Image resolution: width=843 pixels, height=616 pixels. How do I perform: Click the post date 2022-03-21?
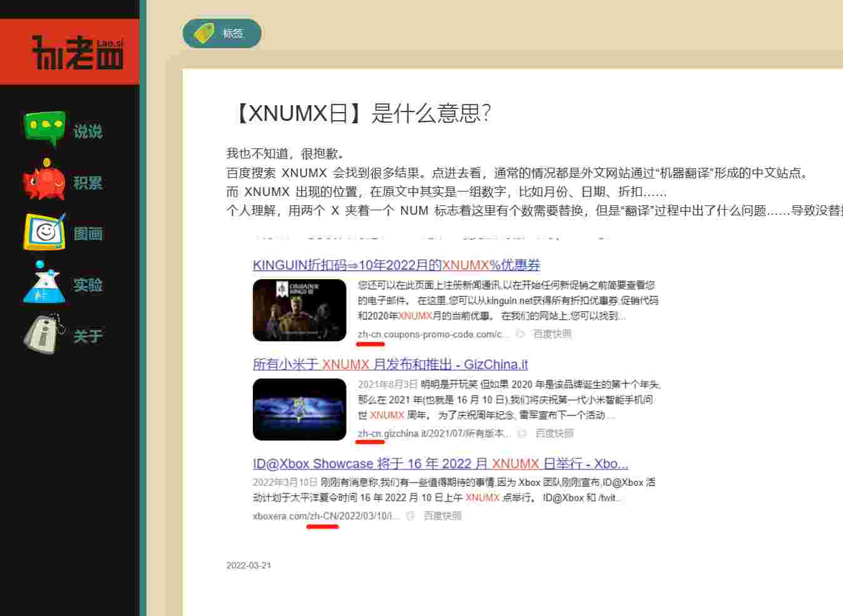[x=249, y=565]
